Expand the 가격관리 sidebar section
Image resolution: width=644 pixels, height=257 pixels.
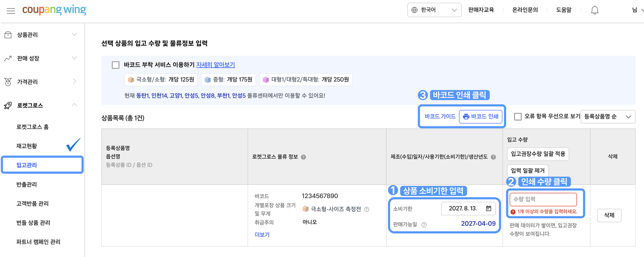click(x=74, y=81)
